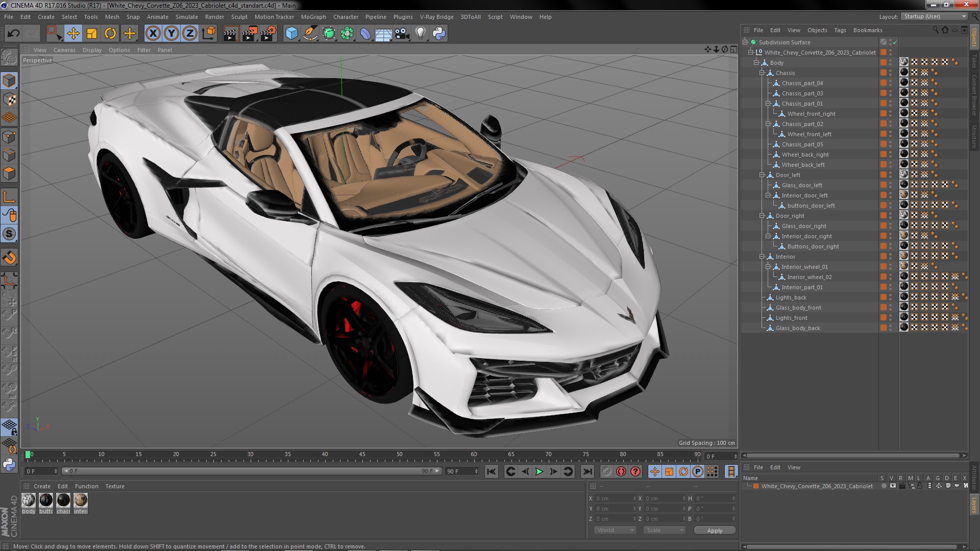
Task: Select the body material thumbnail
Action: [x=29, y=500]
